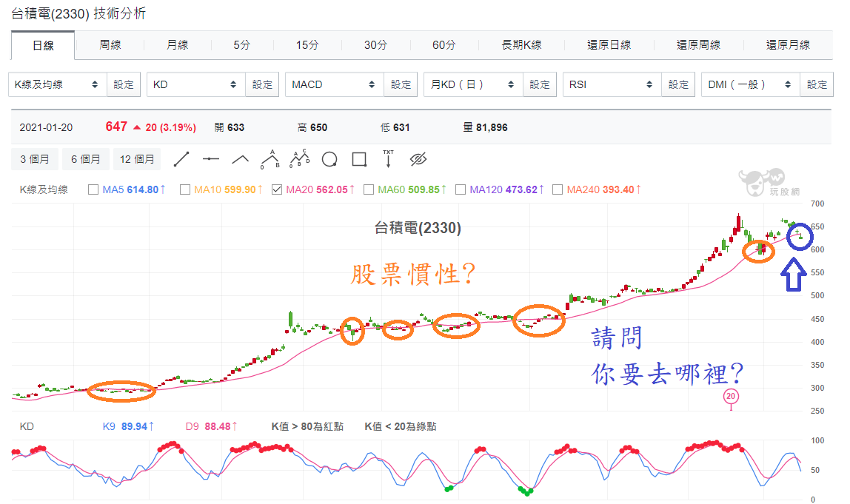Click the K值 > 80為紅點 legend text

pyautogui.click(x=307, y=426)
